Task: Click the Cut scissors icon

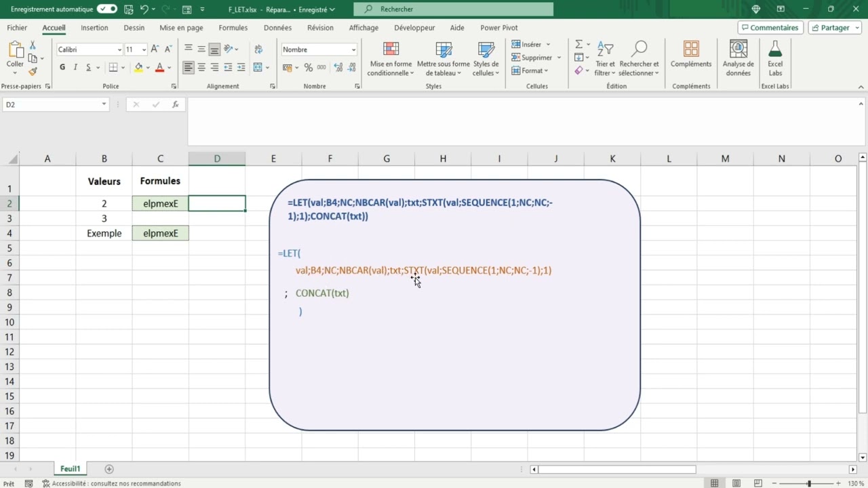Action: (x=33, y=45)
